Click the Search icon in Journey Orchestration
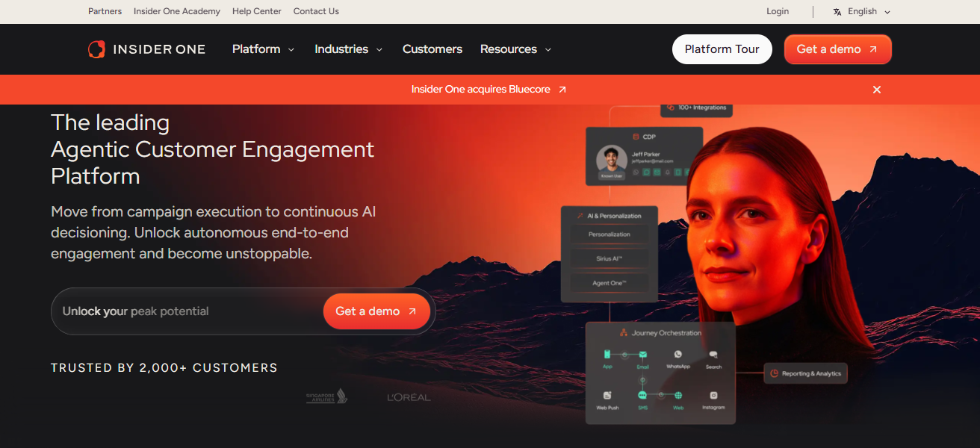980x448 pixels. [x=713, y=354]
